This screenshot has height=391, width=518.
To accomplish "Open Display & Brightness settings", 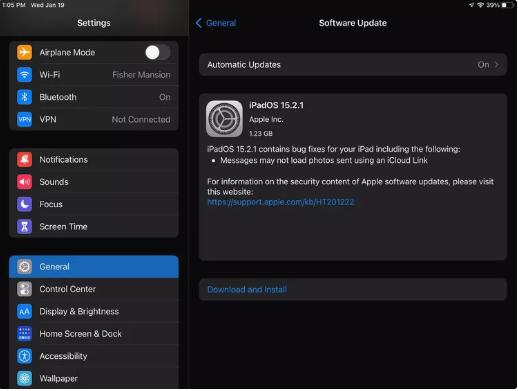I will pos(94,312).
